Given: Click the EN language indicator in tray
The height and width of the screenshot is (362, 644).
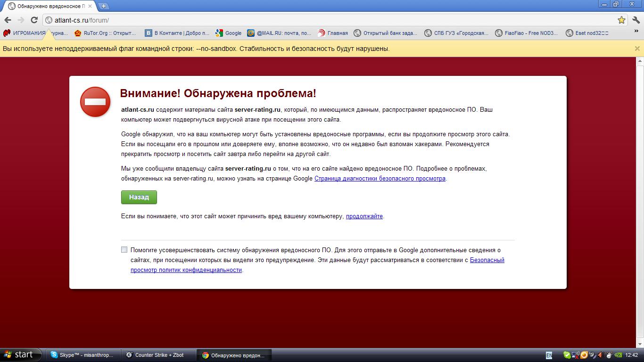Looking at the screenshot, I should coord(549,355).
